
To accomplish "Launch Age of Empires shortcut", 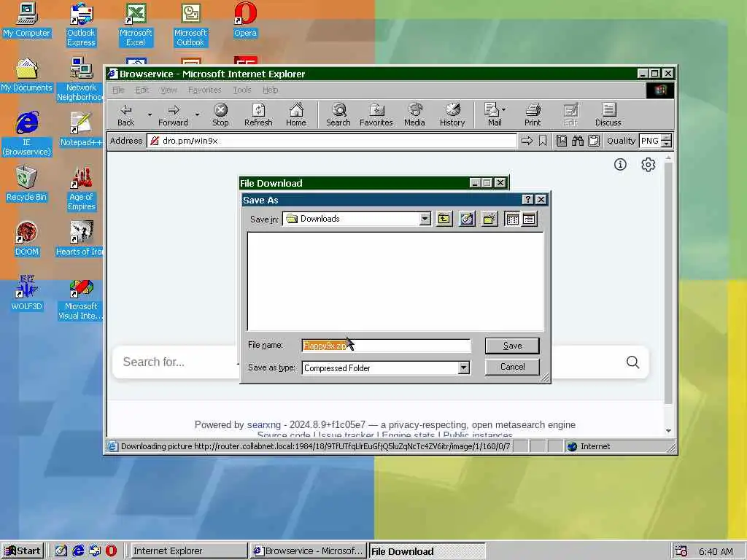I will (82, 189).
